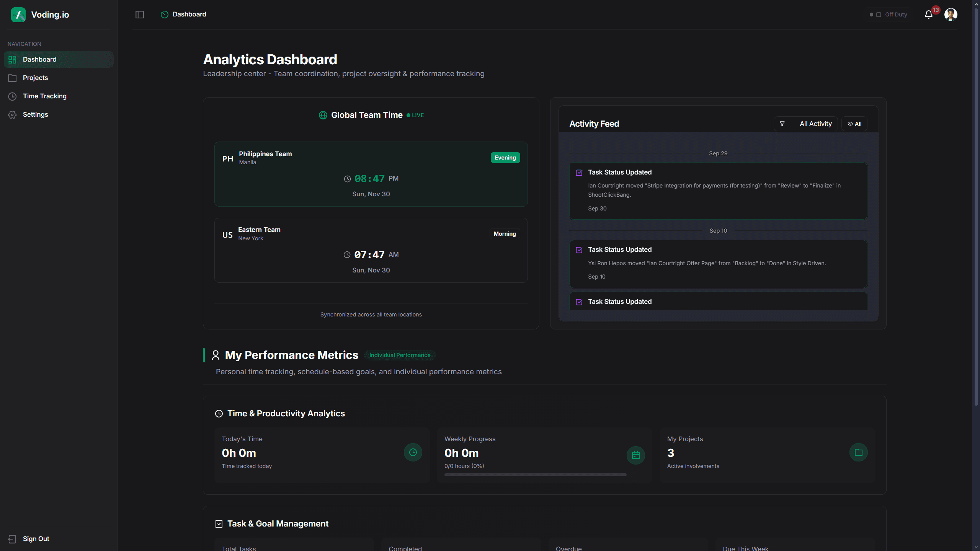Click the Settings gear icon
Screen dimensions: 980x551
(x=12, y=115)
